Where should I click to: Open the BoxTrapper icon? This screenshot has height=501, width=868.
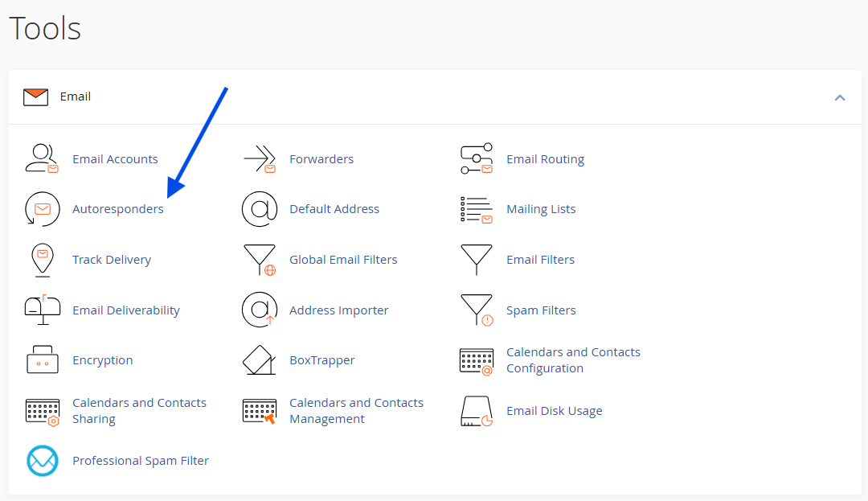tap(259, 360)
